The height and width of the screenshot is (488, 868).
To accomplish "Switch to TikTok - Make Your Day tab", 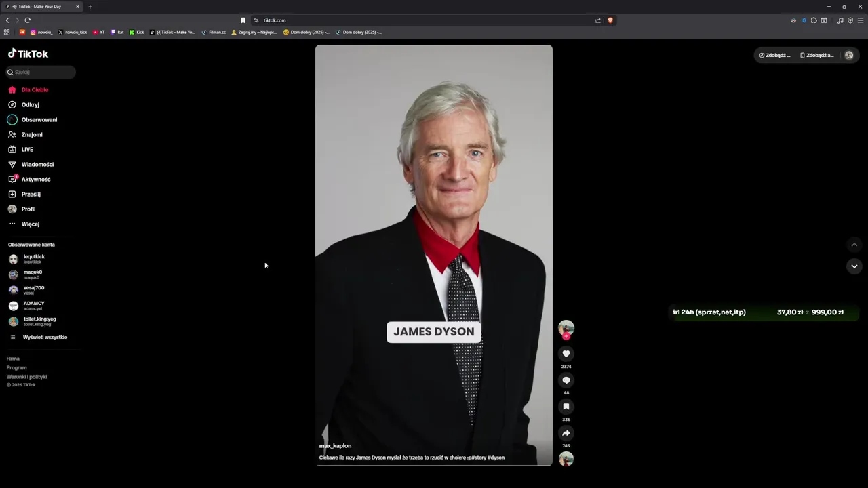I will [41, 7].
